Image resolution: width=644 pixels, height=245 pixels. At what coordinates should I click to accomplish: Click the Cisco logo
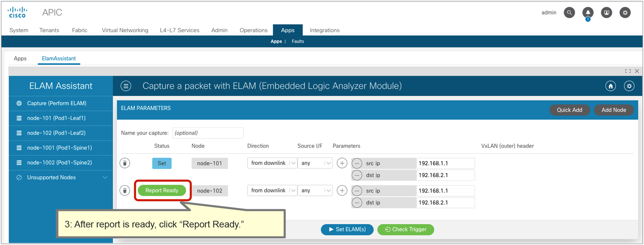(18, 12)
